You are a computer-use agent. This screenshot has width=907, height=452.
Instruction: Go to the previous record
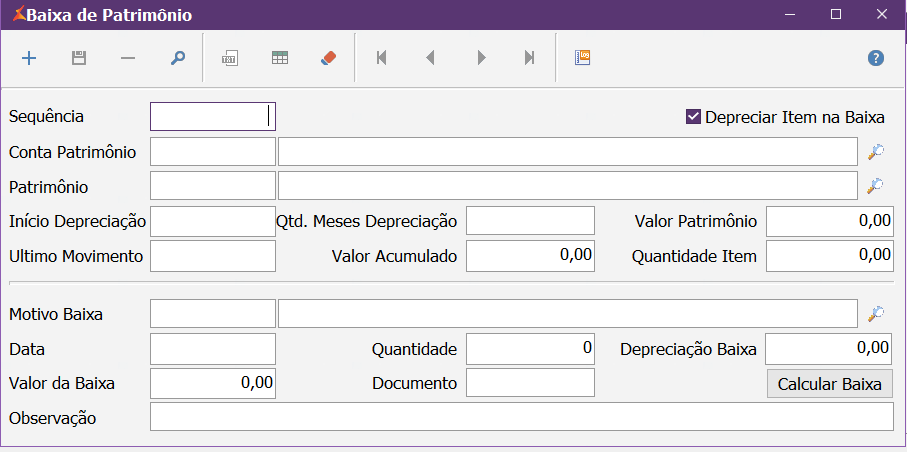coord(431,58)
